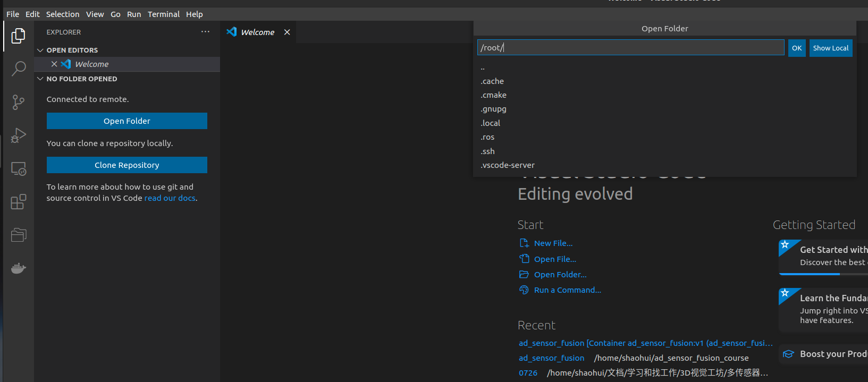Close the Welcome editor tab

[x=287, y=32]
